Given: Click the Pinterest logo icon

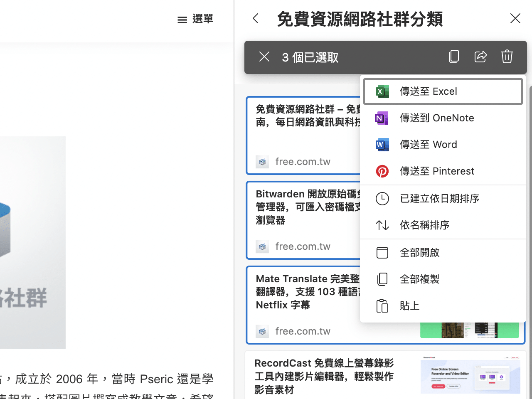Looking at the screenshot, I should click(x=382, y=171).
